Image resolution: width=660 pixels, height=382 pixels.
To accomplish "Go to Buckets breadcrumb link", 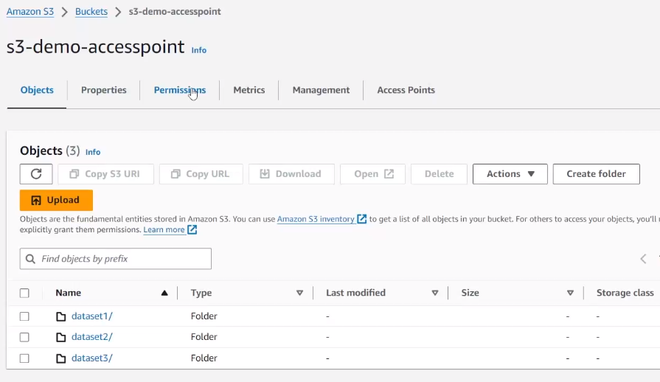I will tap(91, 12).
